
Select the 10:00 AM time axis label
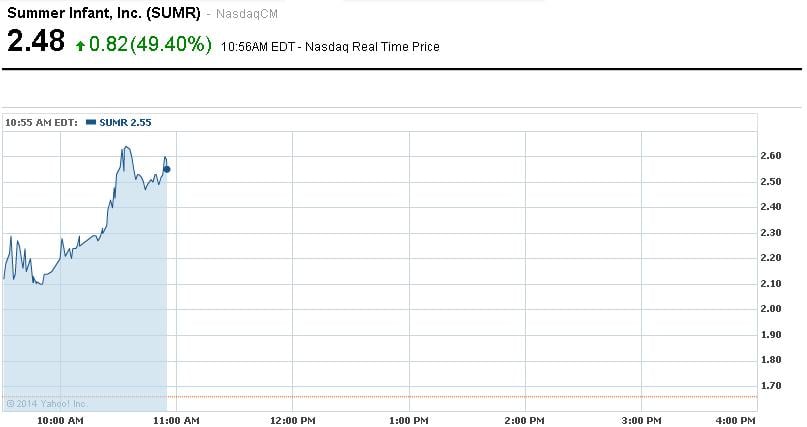tap(61, 420)
